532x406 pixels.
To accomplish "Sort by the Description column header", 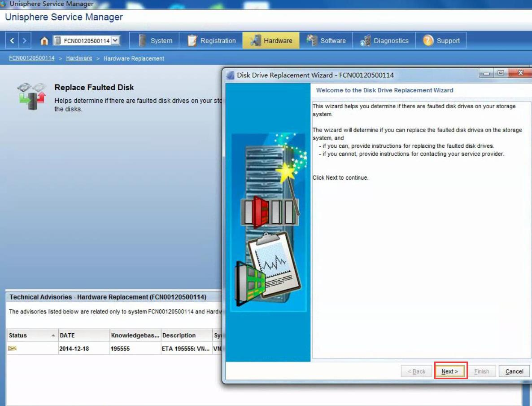I will pyautogui.click(x=186, y=335).
